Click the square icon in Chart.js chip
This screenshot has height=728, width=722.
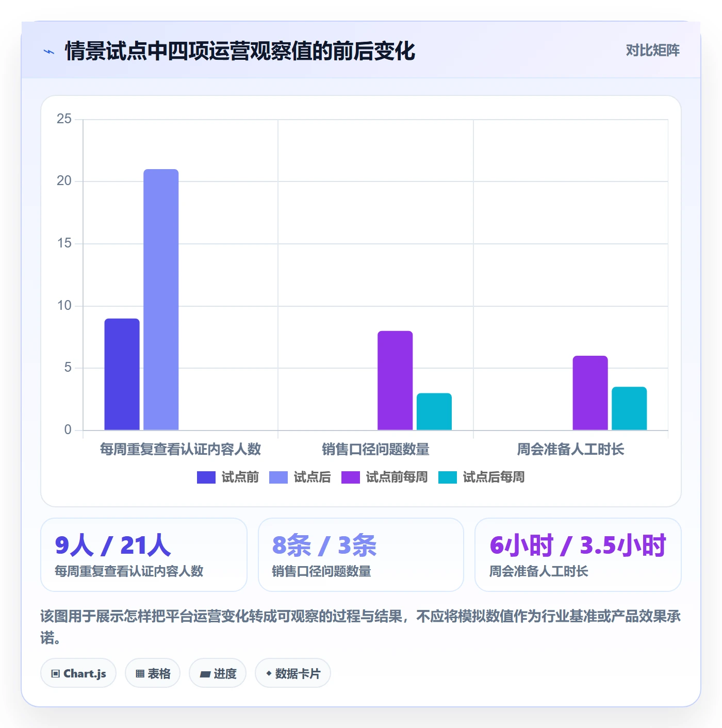[x=56, y=674]
